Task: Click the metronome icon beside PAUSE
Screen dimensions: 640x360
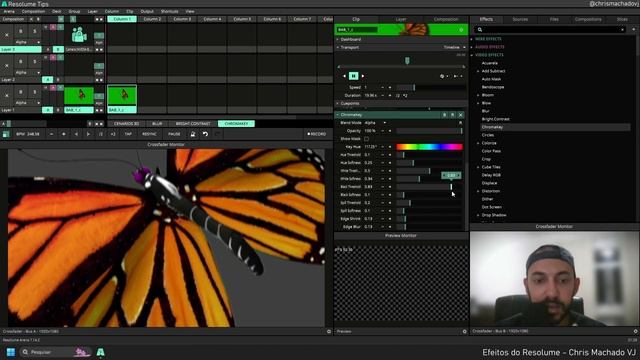Action: tap(193, 134)
